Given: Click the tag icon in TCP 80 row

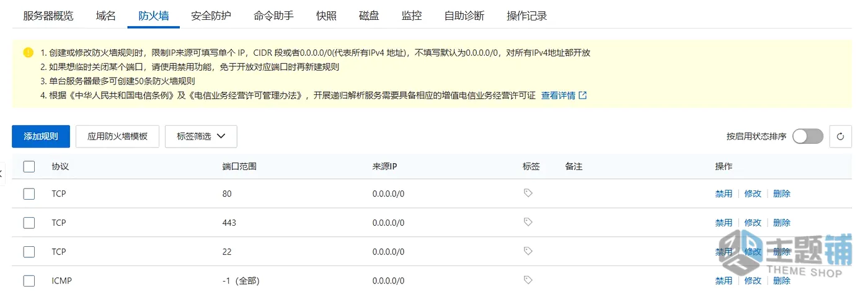Looking at the screenshot, I should point(528,194).
